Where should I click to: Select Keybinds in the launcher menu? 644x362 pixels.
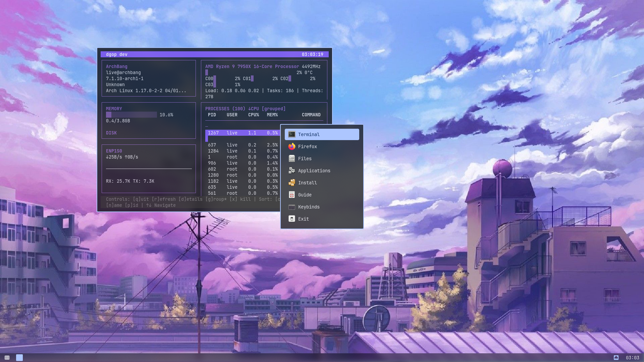click(322, 207)
